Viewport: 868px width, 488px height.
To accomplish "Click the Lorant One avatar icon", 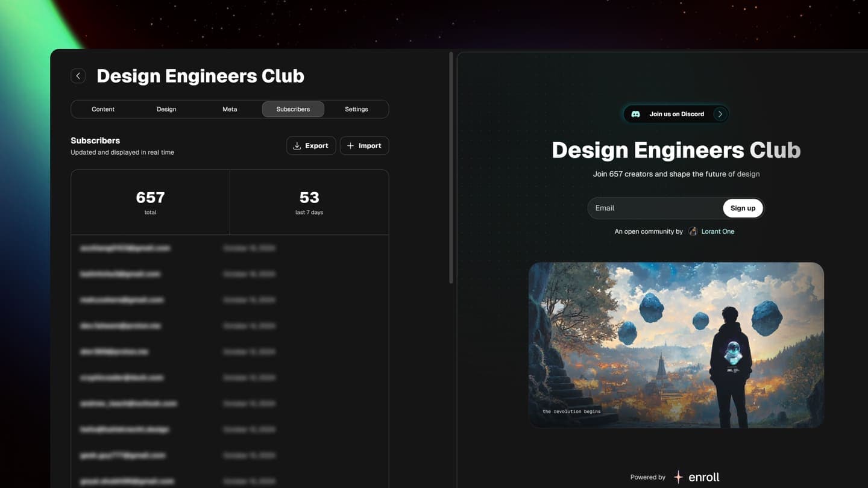I will coord(693,231).
